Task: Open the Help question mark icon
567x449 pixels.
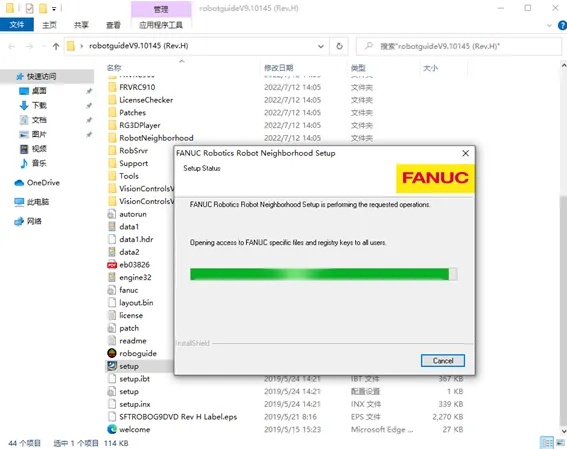Action: coord(562,25)
